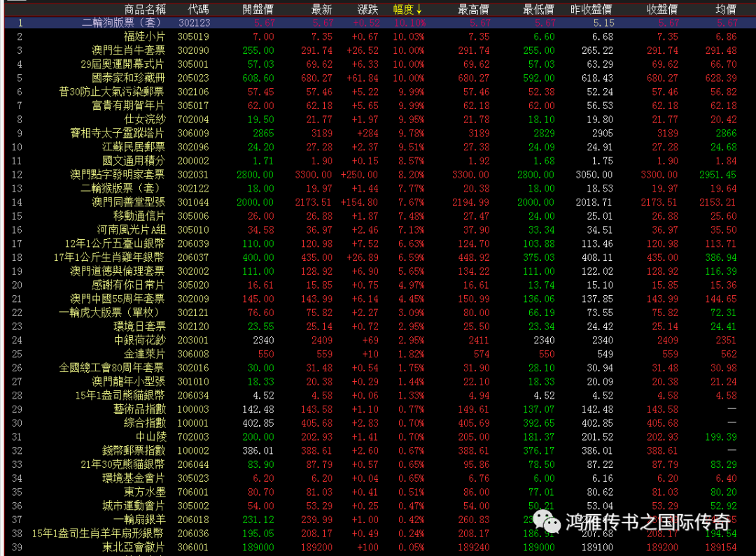This screenshot has width=756, height=556.
Task: Select 城市運動會片 row
Action: point(380,506)
